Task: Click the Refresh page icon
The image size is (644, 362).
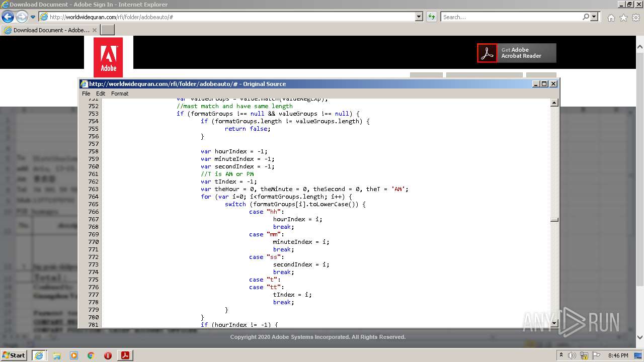Action: 431,17
